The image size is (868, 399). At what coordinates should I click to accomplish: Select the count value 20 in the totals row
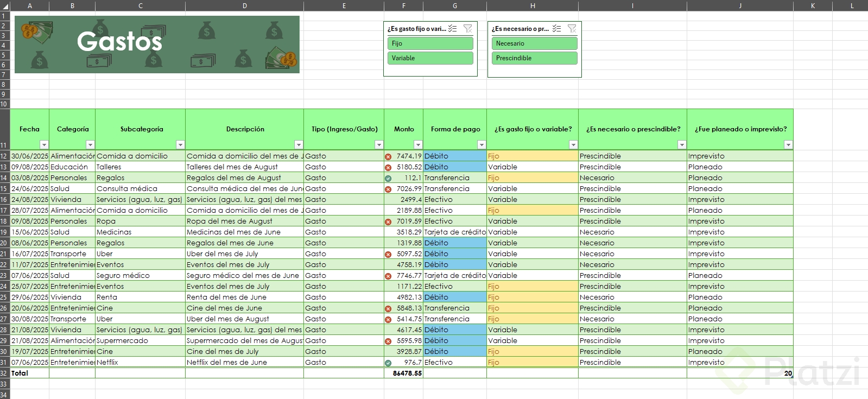coord(740,373)
